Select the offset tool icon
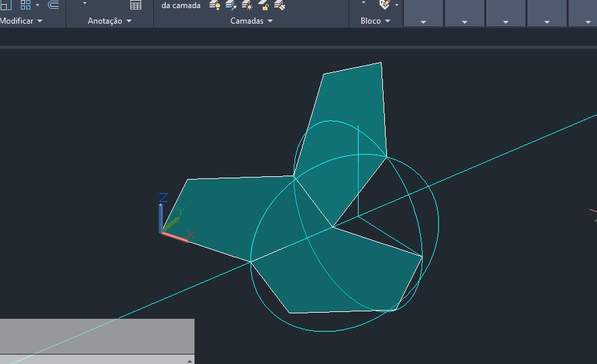597x364 pixels. coord(53,5)
